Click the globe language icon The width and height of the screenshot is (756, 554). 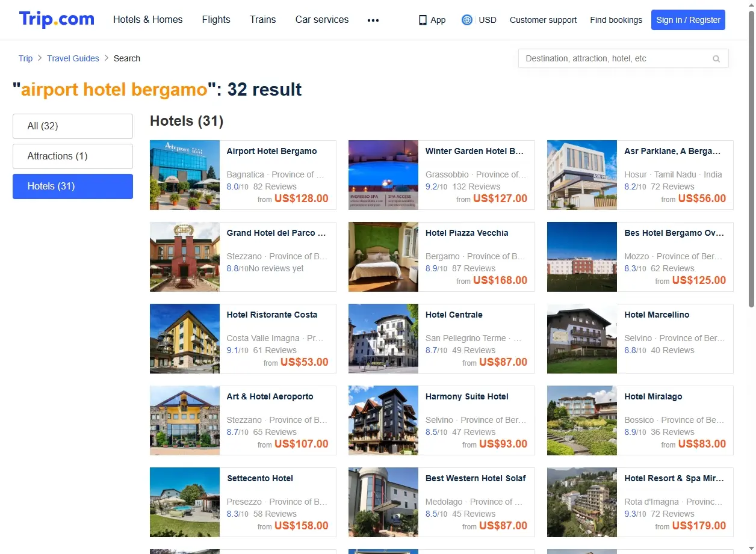point(467,20)
